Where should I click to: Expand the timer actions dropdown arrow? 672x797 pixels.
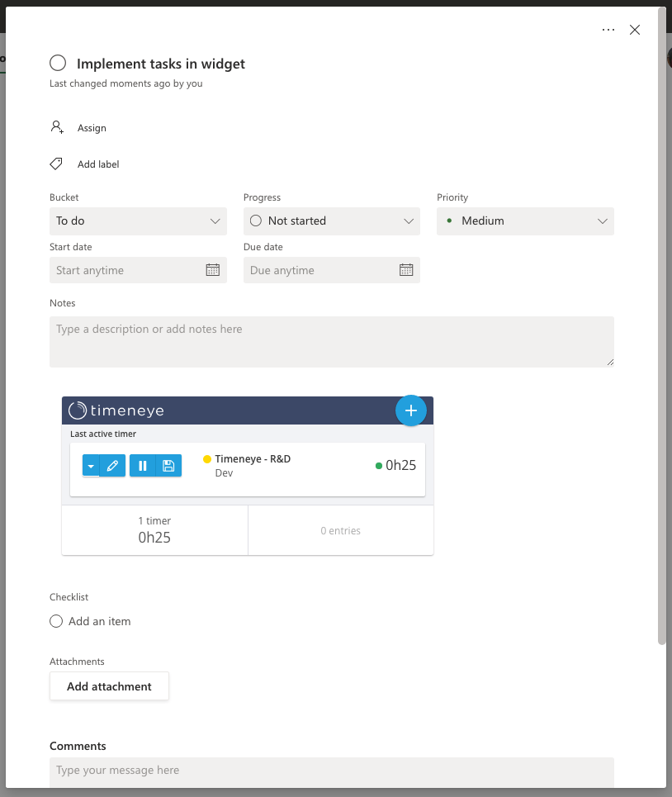[91, 465]
